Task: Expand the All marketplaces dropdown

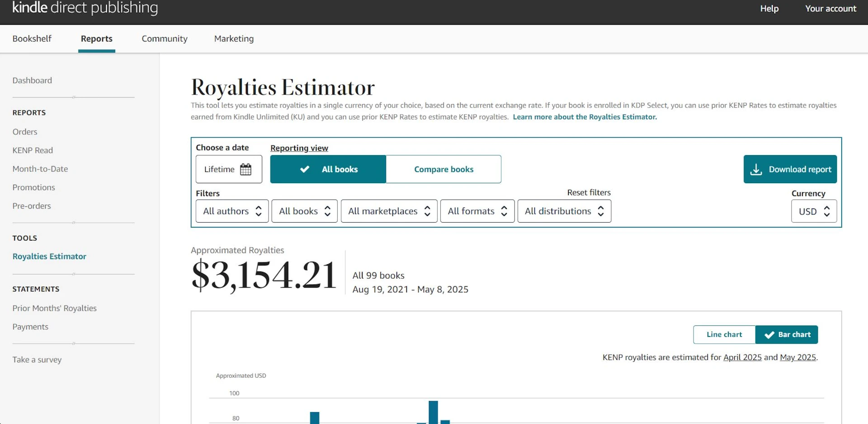Action: [x=389, y=211]
